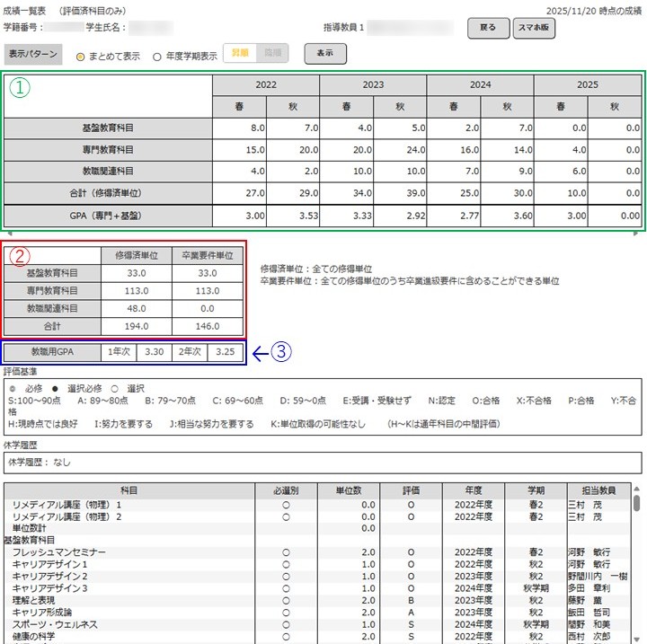Click the 評価 column header
This screenshot has height=644, width=647.
click(412, 490)
